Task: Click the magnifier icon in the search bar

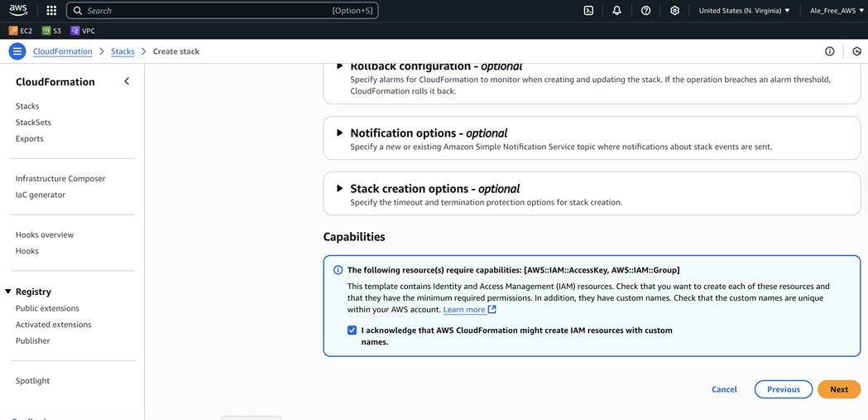Action: [x=78, y=11]
